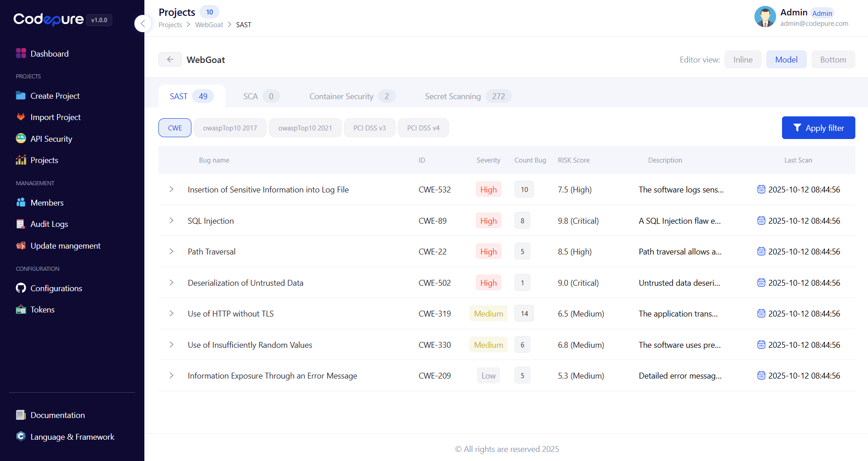
Task: Click the RISK Score column header
Action: tap(573, 160)
